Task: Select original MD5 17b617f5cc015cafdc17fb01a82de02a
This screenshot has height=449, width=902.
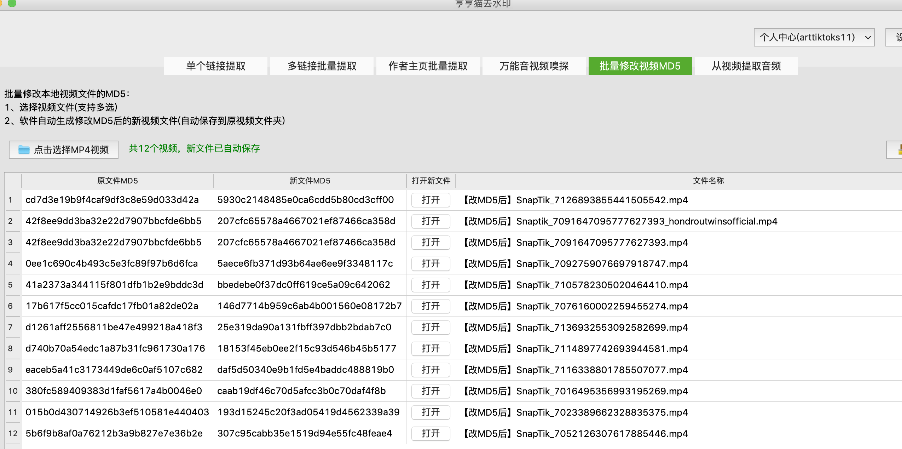Action: tap(112, 306)
